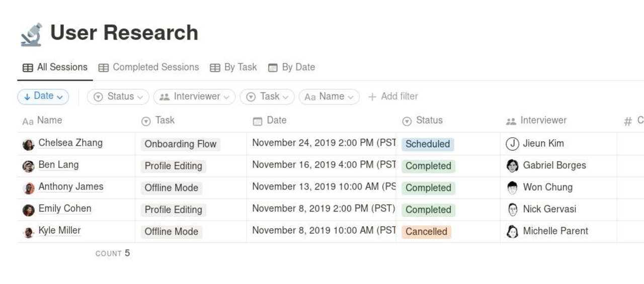Click Gabriel Borges interviewer avatar
The width and height of the screenshot is (644, 284).
[512, 165]
